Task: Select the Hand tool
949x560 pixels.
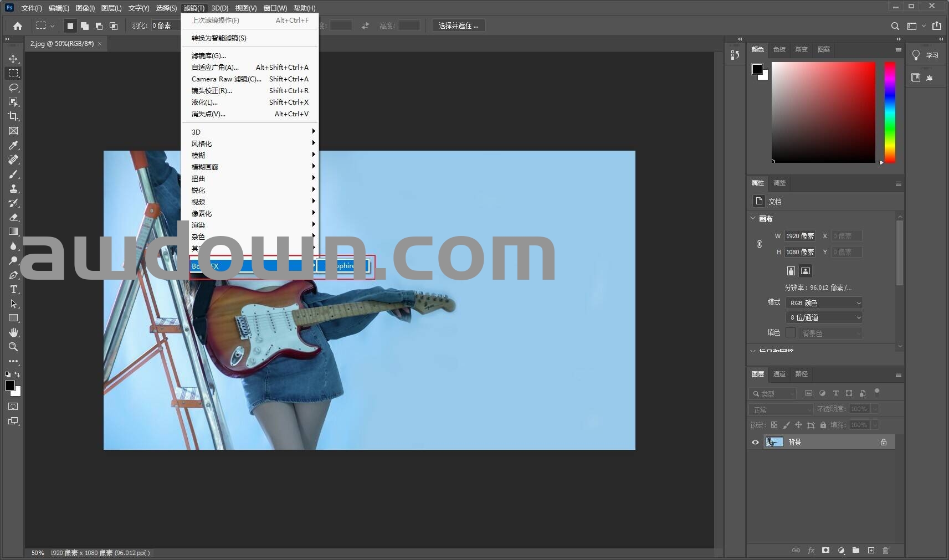Action: (13, 332)
